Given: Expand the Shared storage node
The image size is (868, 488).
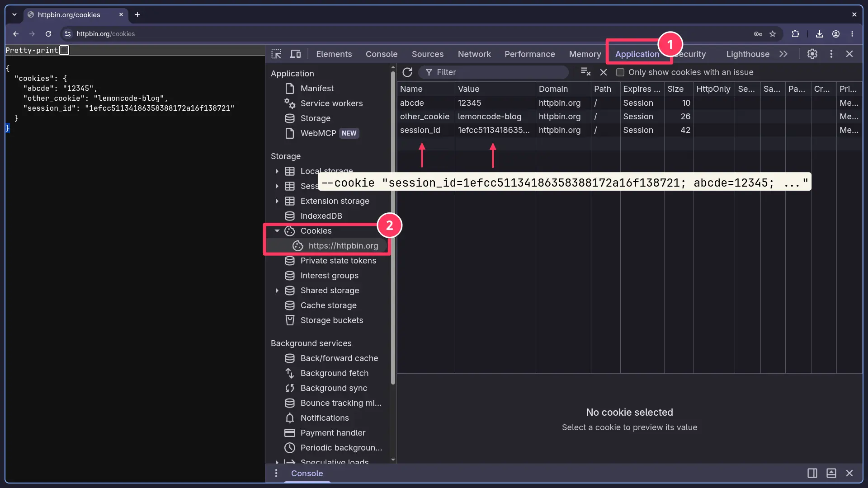Looking at the screenshot, I should [277, 291].
